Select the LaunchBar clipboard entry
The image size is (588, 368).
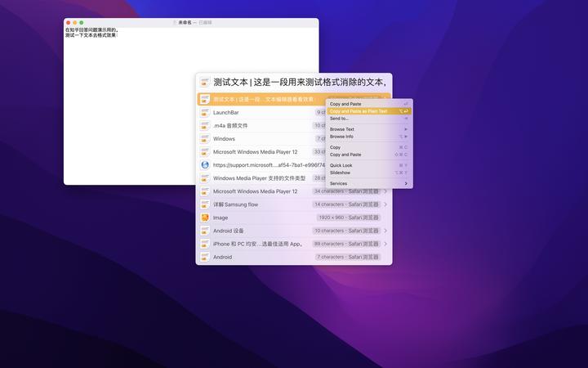261,112
